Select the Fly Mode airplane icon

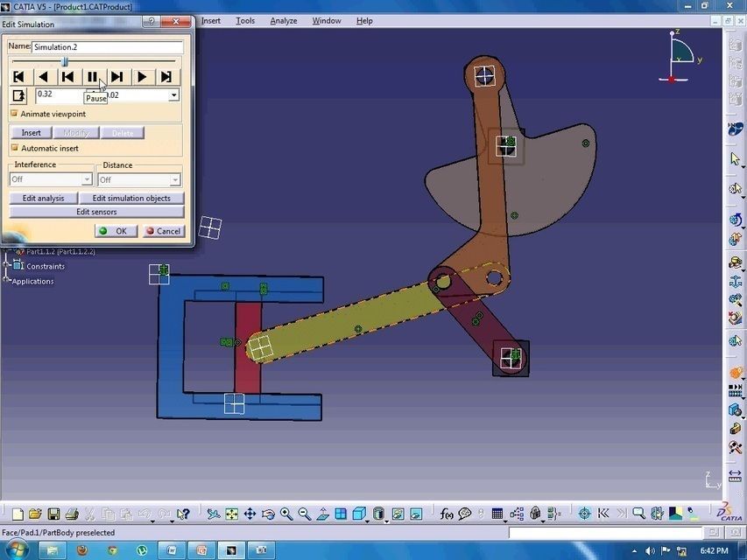coord(213,514)
